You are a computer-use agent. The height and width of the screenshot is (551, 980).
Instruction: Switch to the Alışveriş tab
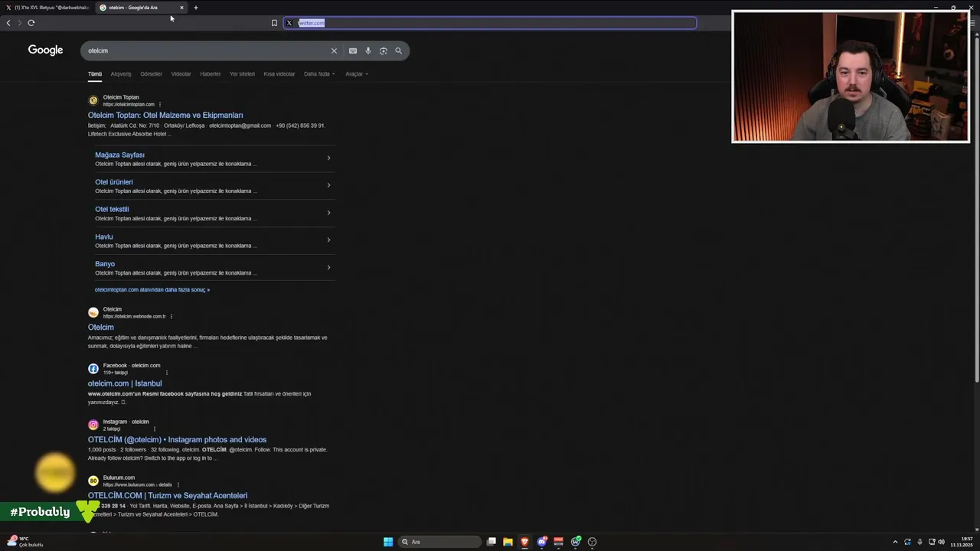[x=121, y=74]
